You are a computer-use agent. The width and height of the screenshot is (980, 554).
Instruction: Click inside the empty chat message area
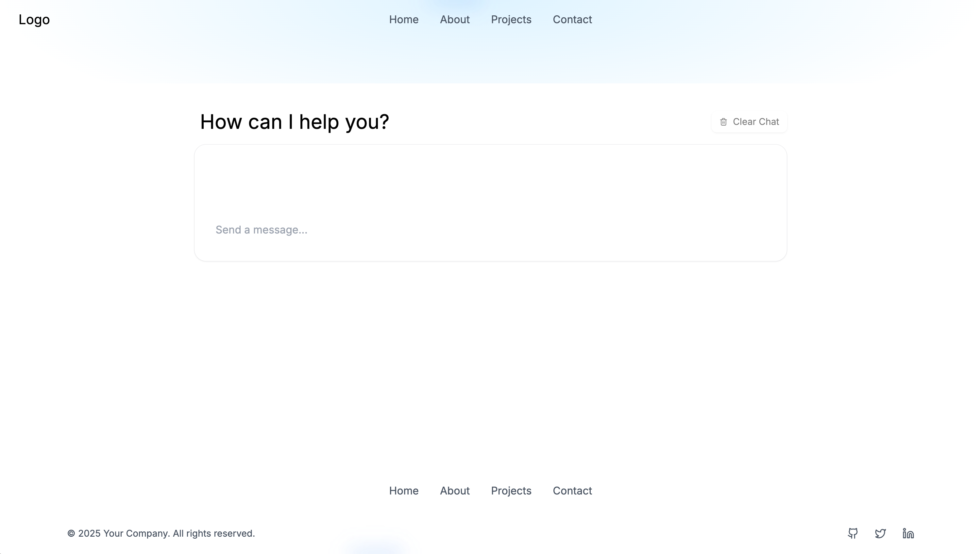(491, 179)
